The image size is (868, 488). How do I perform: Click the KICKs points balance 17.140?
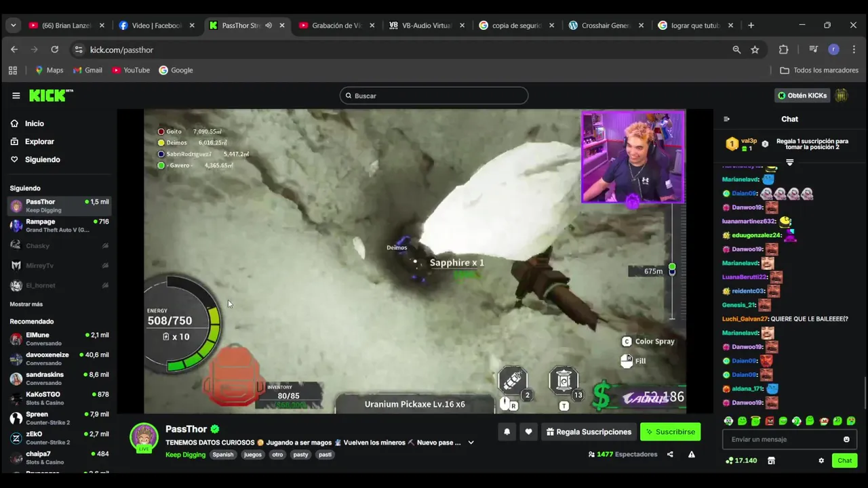[741, 460]
